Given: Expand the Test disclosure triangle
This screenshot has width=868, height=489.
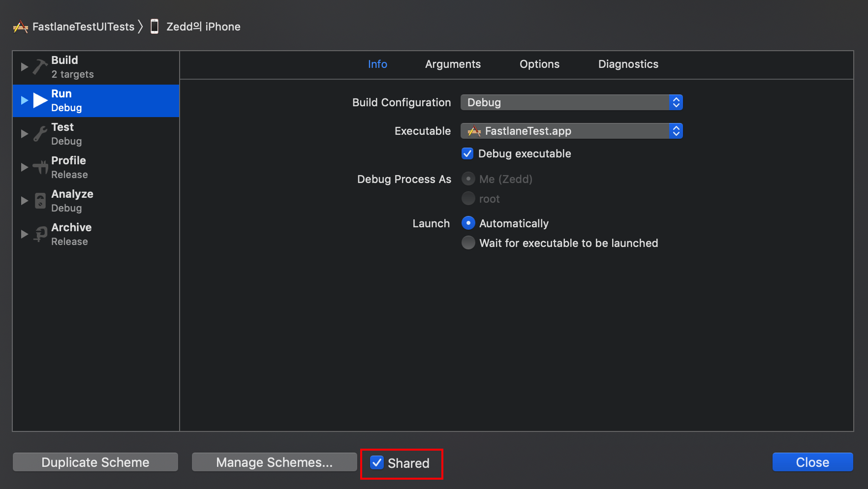Looking at the screenshot, I should (24, 134).
